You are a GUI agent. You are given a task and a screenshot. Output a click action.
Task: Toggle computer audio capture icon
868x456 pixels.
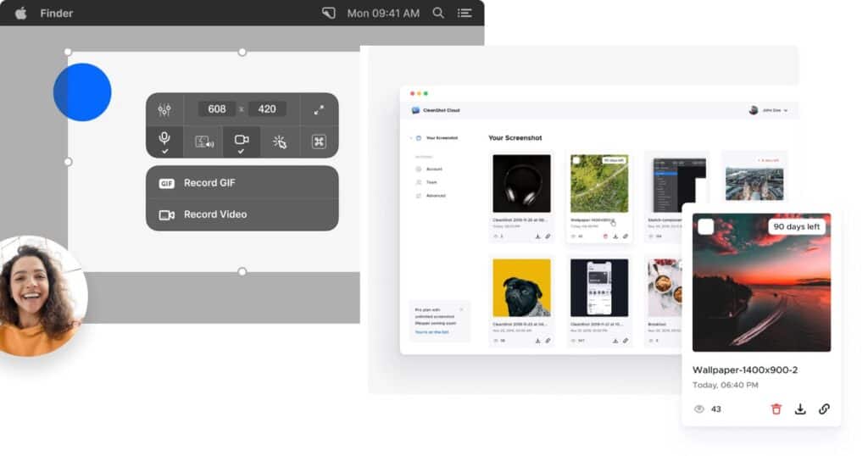[203, 142]
